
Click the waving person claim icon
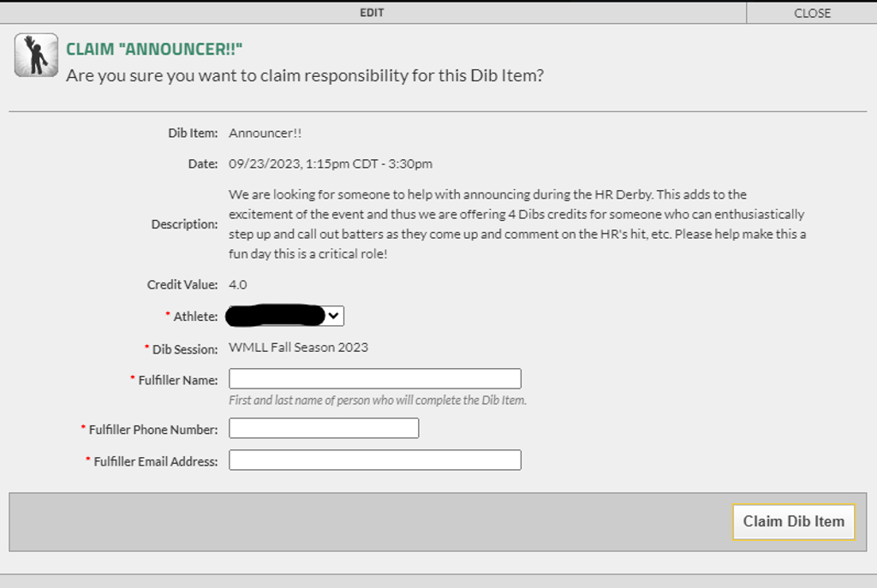(36, 56)
